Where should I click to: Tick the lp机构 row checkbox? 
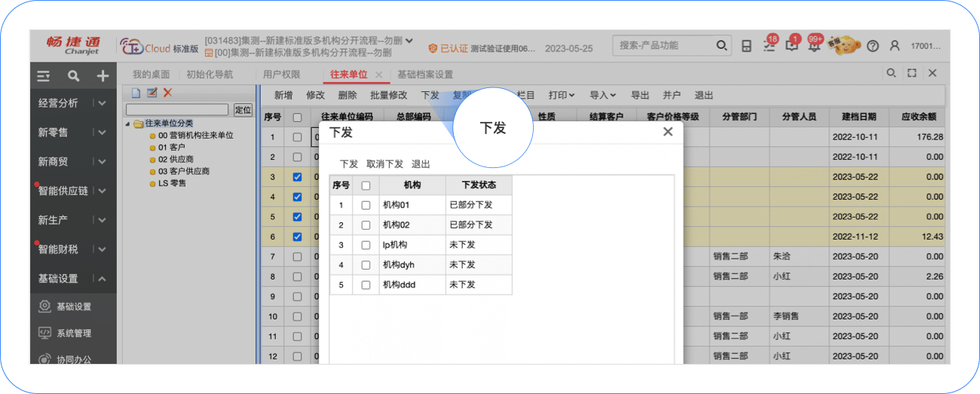[366, 245]
